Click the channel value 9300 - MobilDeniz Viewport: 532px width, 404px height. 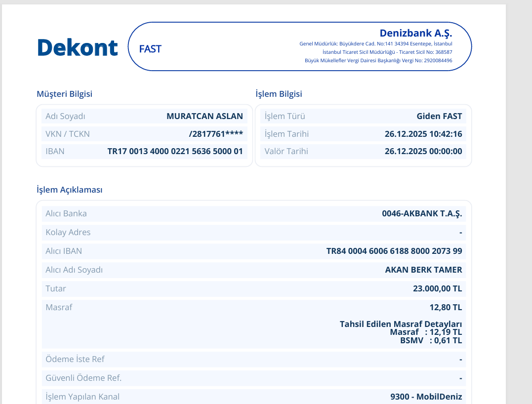pos(426,397)
